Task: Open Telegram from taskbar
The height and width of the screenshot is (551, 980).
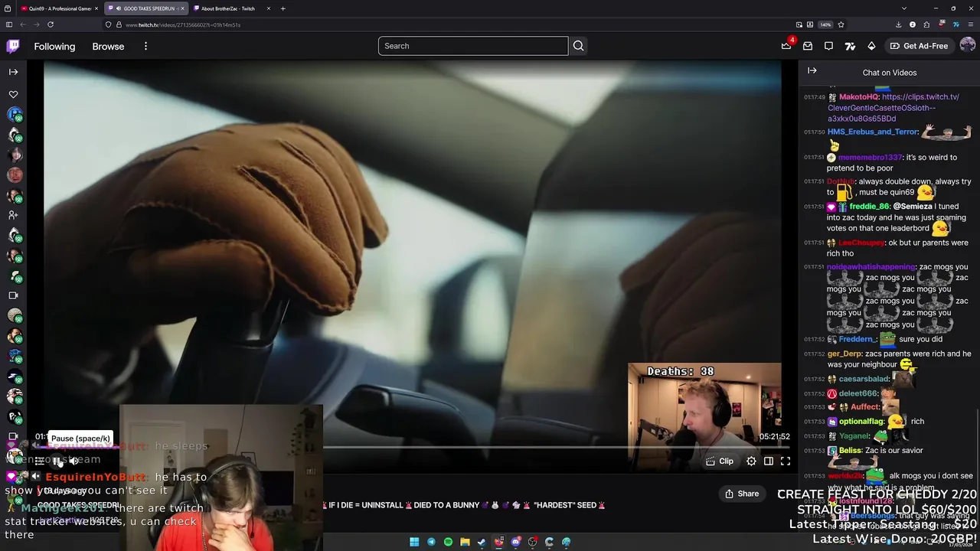Action: point(431,542)
